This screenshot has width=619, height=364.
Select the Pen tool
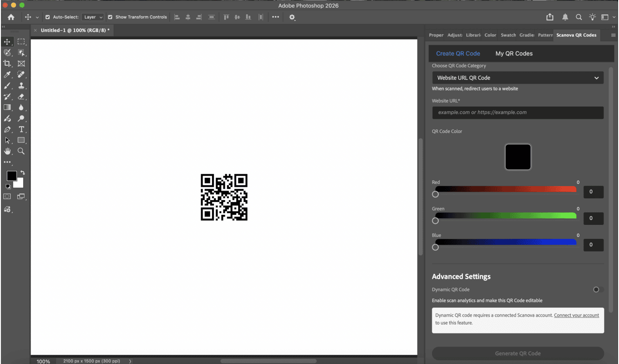tap(7, 129)
